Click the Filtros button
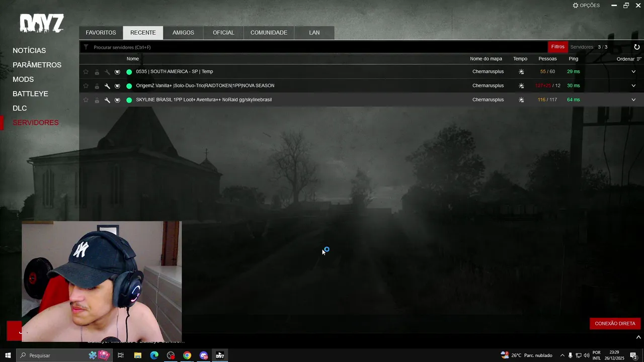Screen dimensions: 644x362 pos(558,47)
